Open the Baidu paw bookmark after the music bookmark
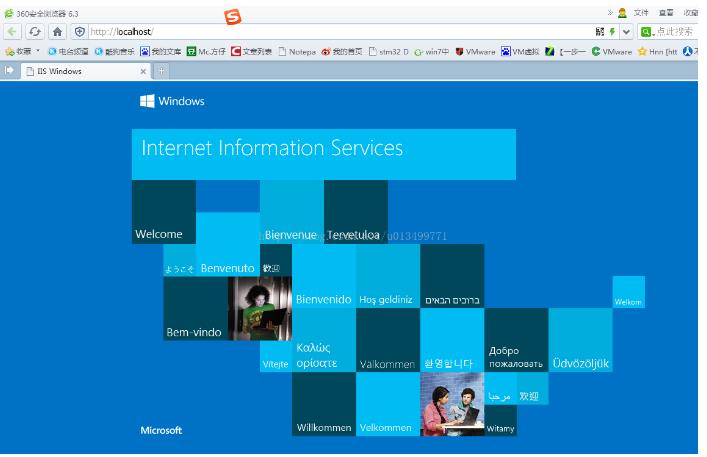 (x=160, y=51)
